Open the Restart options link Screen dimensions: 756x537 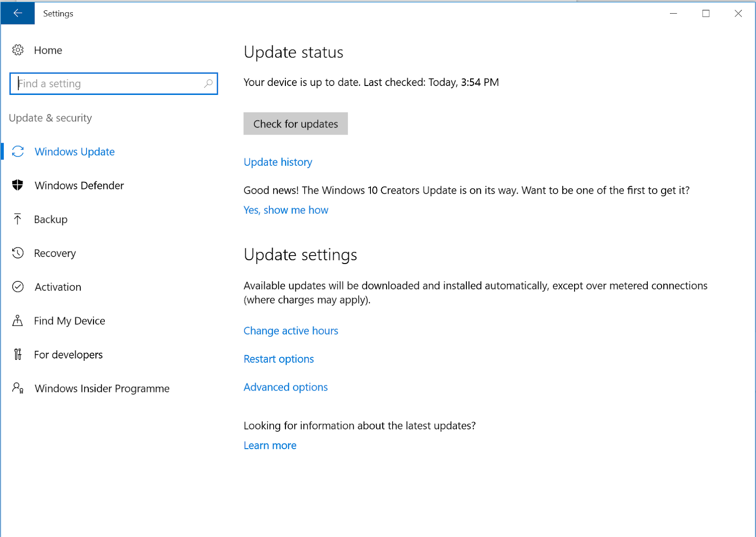click(x=279, y=359)
